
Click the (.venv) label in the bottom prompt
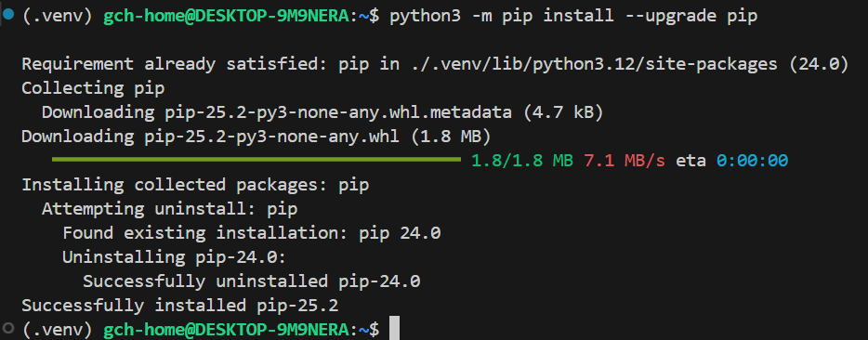coord(57,330)
